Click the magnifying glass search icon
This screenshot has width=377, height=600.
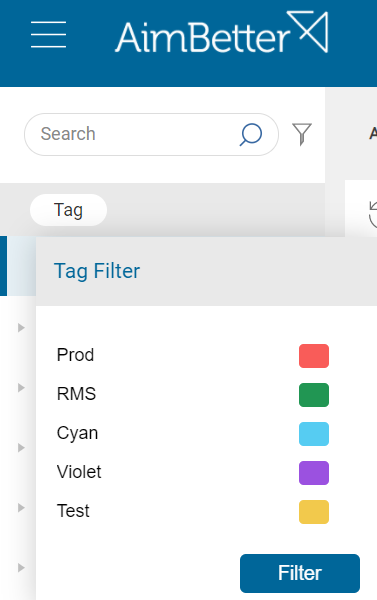pyautogui.click(x=251, y=135)
